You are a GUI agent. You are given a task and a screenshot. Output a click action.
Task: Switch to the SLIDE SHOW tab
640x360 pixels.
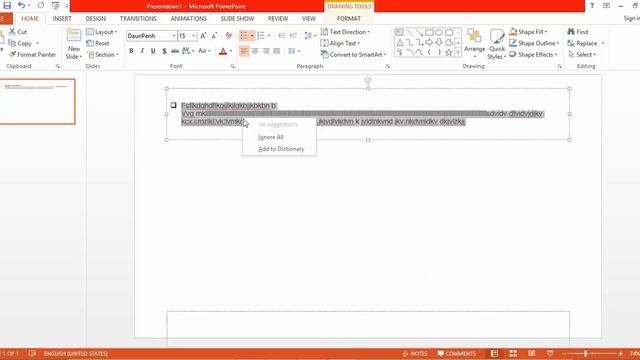(x=237, y=18)
